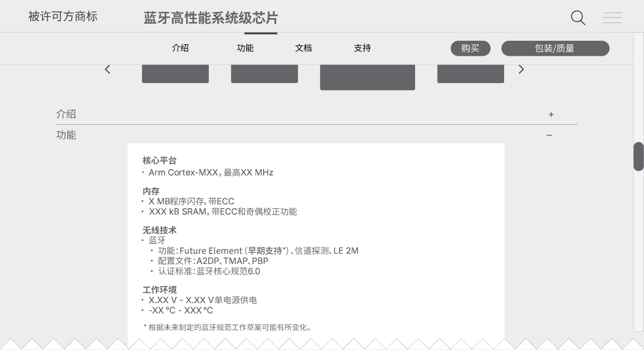Click the search magnifier icon

(x=578, y=18)
